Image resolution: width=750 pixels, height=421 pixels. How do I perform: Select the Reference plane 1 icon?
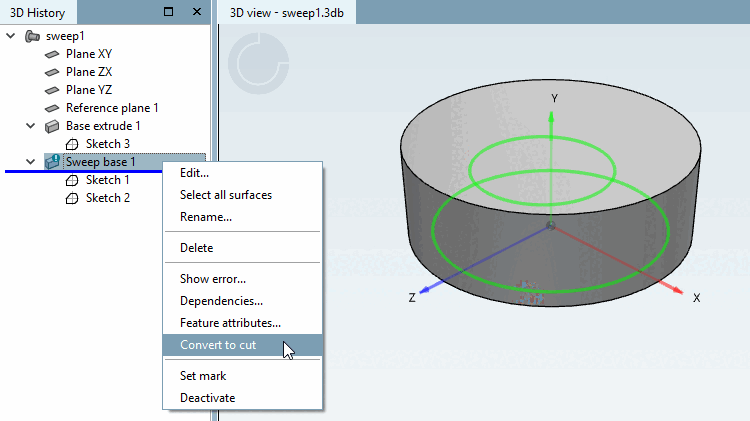tap(52, 108)
